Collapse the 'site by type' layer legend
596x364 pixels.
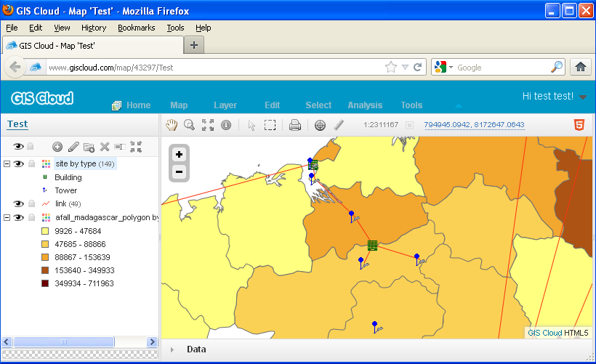pyautogui.click(x=7, y=163)
